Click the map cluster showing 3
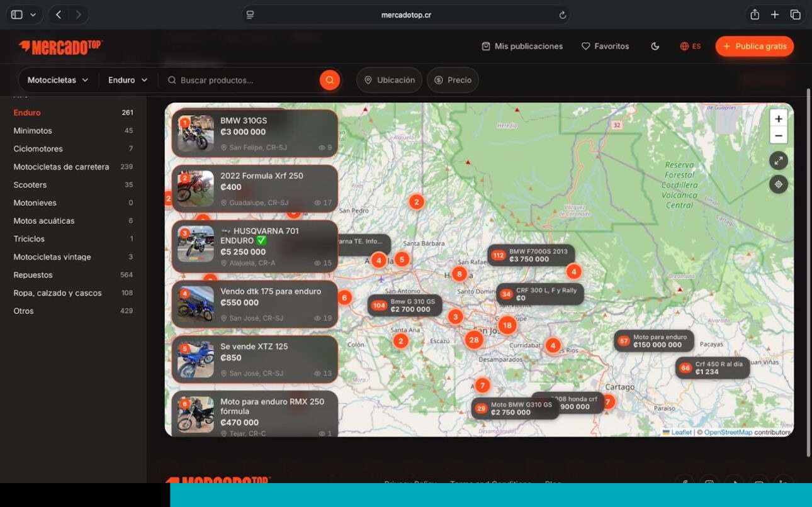Screen dimensions: 812x507 coord(455,317)
